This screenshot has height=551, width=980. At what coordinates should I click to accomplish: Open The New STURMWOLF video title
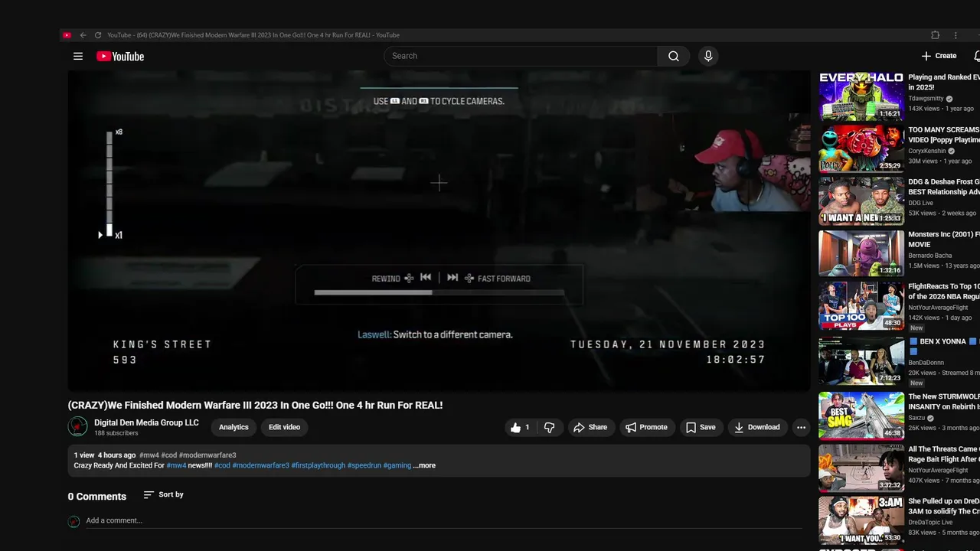[x=944, y=402]
